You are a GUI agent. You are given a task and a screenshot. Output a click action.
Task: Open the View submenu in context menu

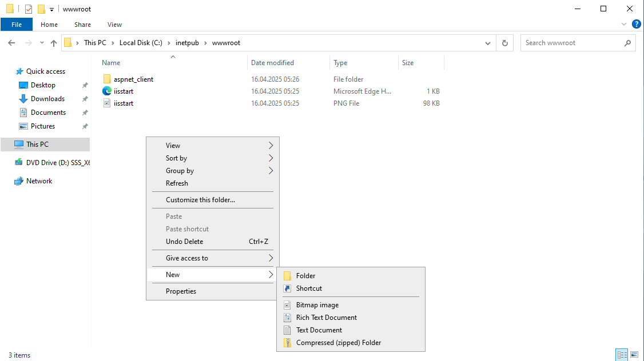pos(213,146)
